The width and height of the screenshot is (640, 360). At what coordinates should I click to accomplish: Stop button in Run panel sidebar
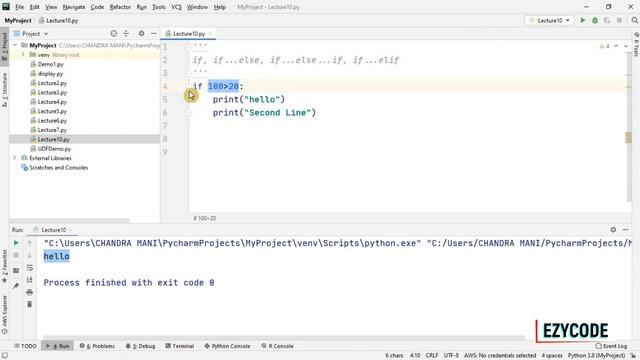16,255
